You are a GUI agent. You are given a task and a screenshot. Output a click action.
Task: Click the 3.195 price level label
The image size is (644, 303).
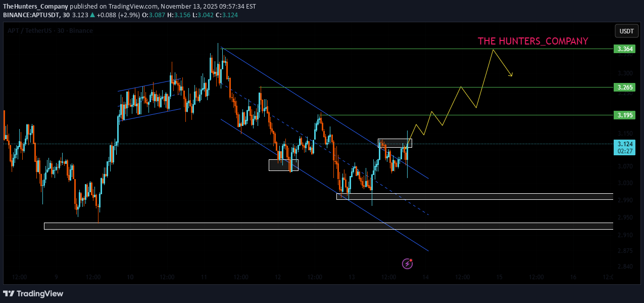623,115
